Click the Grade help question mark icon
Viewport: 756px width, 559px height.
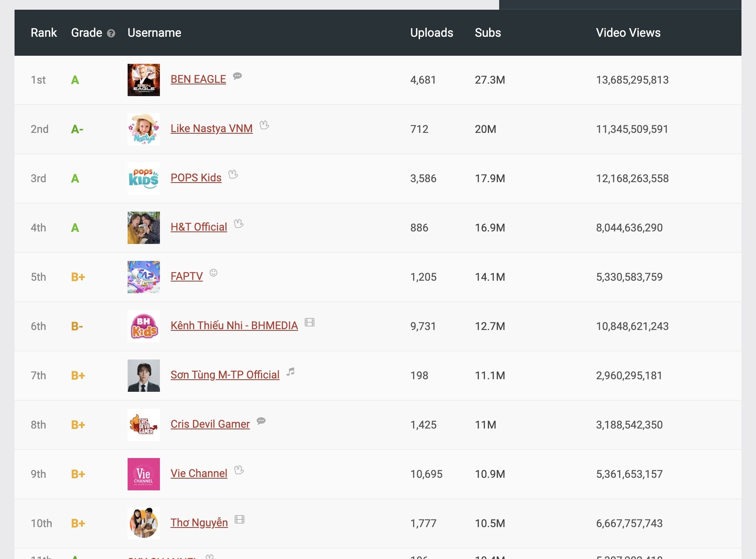click(x=111, y=34)
